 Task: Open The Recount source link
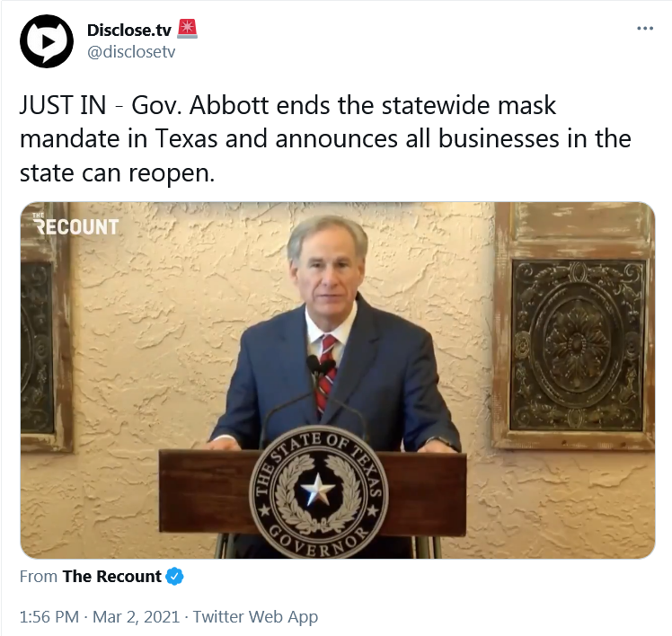pyautogui.click(x=112, y=577)
